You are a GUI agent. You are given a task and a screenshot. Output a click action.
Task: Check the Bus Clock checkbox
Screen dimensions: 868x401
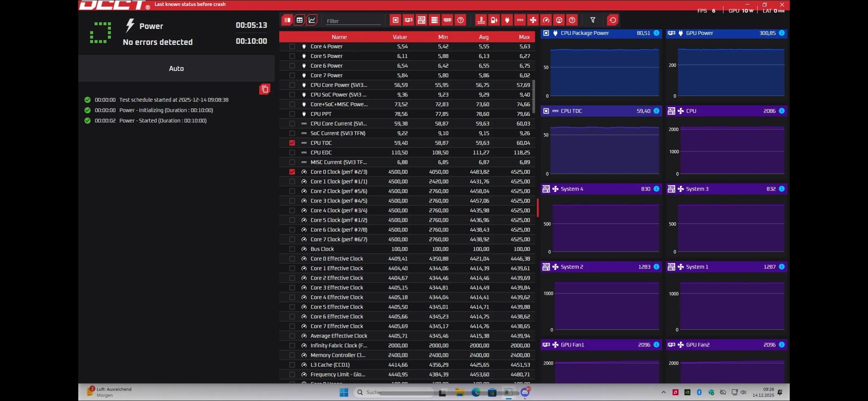(292, 249)
